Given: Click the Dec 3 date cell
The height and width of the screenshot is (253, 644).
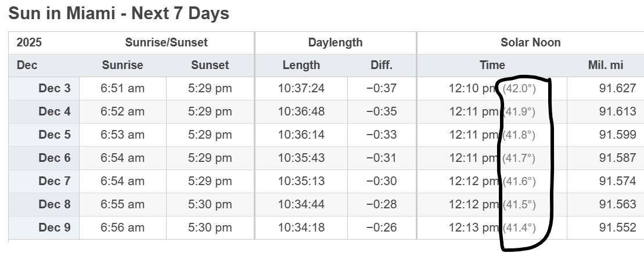Looking at the screenshot, I should click(x=54, y=88).
